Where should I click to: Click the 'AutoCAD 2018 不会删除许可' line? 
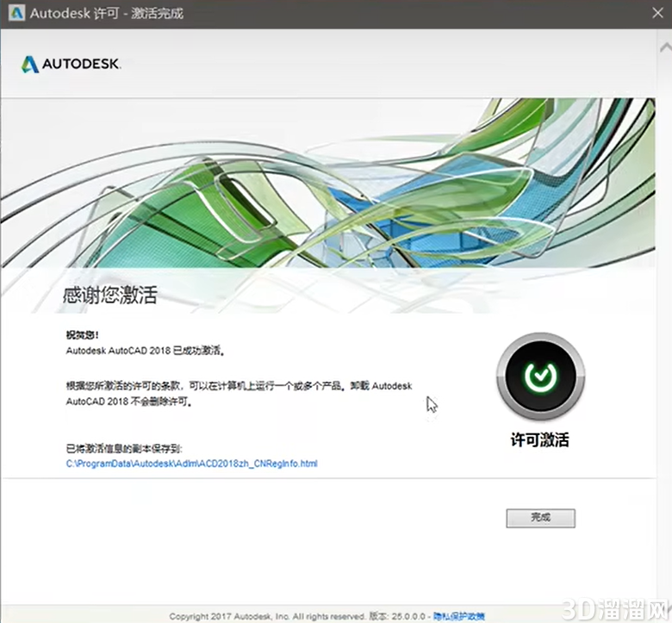click(x=128, y=402)
